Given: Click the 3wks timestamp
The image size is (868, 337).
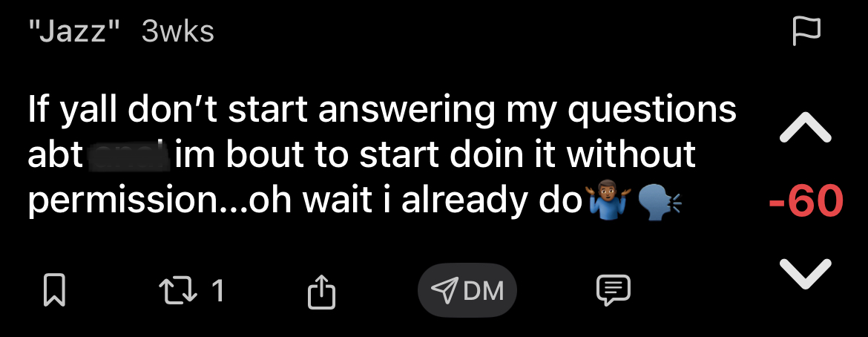Looking at the screenshot, I should coord(177,32).
